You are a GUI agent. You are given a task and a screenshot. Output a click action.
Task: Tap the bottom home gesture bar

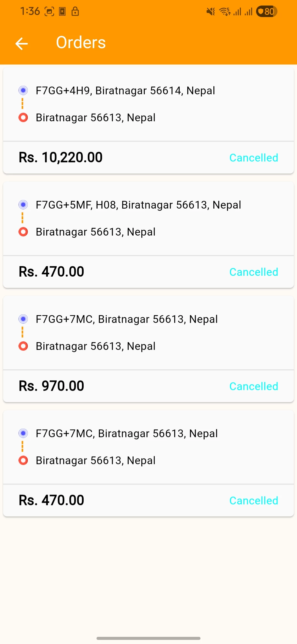click(x=148, y=638)
